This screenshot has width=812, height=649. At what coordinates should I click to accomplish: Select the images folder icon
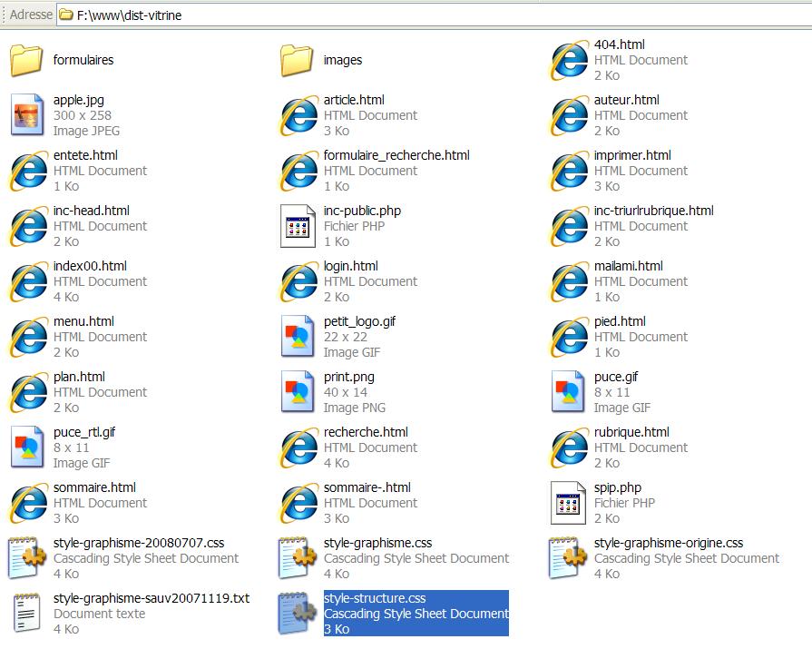point(297,60)
